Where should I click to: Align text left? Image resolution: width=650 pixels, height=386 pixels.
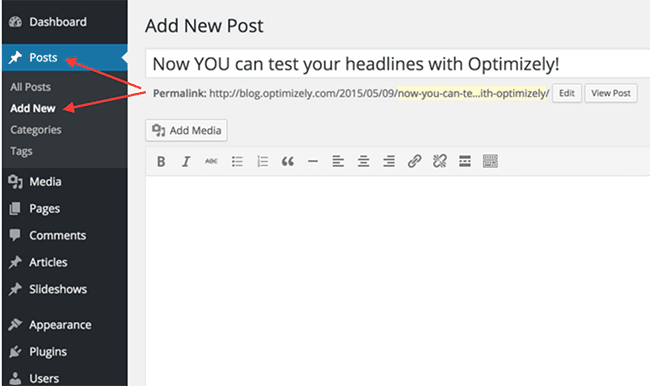tap(338, 161)
